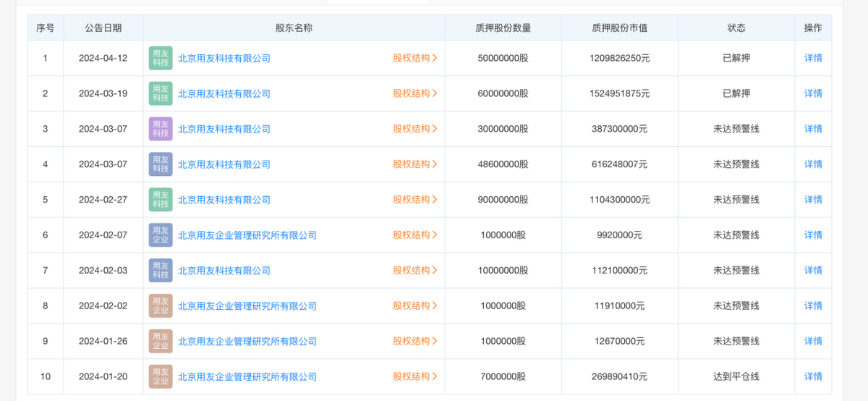The width and height of the screenshot is (868, 401).
Task: Expand 股权结构 for the 2024-02-07 row
Action: [x=415, y=235]
